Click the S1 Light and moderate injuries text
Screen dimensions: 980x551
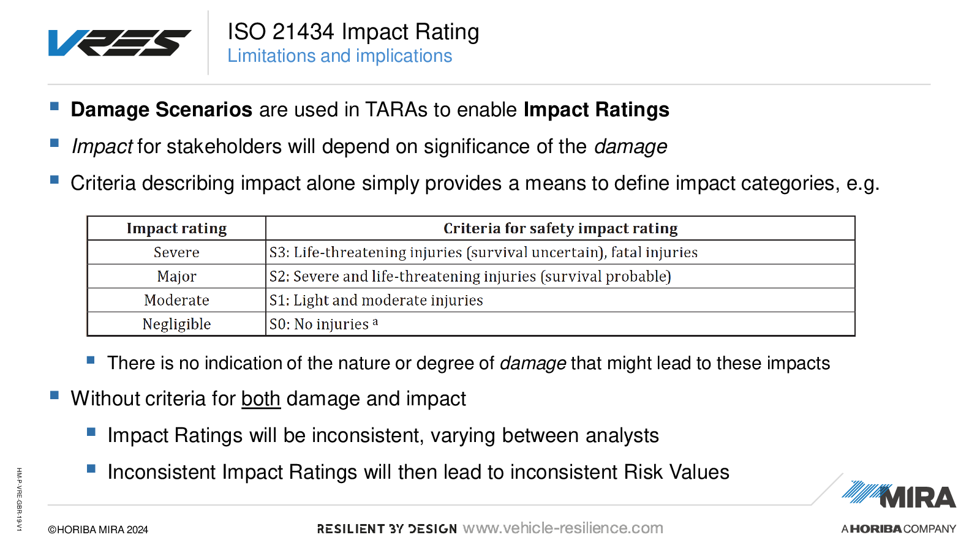376,300
